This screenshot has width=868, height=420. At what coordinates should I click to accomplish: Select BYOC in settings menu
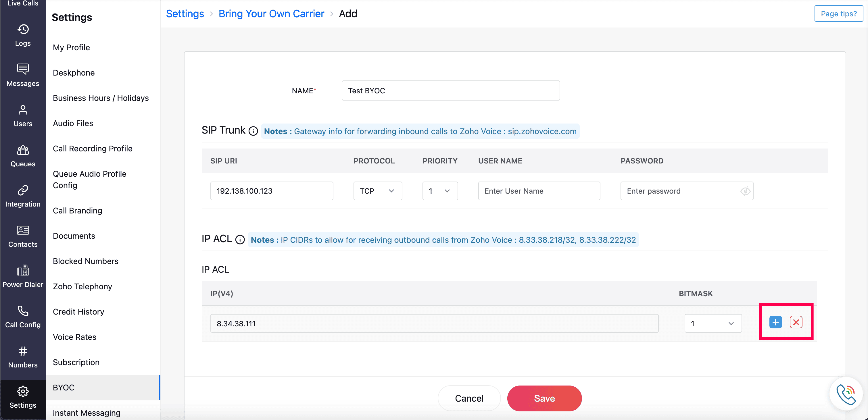click(x=64, y=387)
